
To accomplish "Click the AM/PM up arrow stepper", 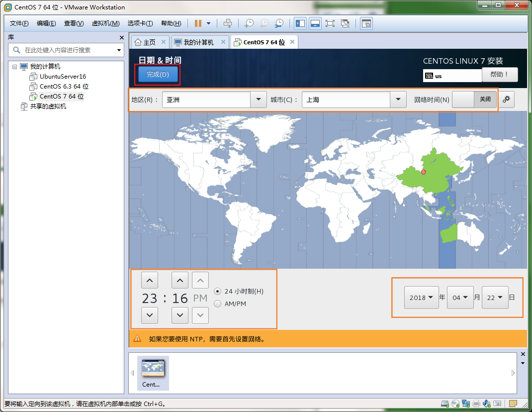I will click(200, 281).
